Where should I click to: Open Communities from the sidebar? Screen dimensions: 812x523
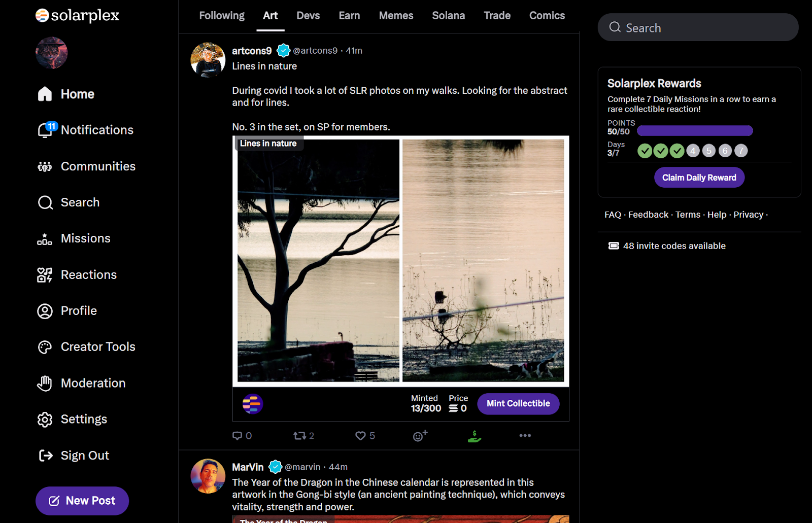(98, 166)
